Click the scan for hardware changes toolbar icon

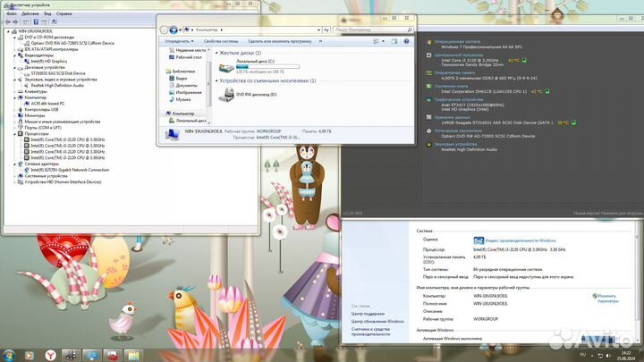(54, 21)
